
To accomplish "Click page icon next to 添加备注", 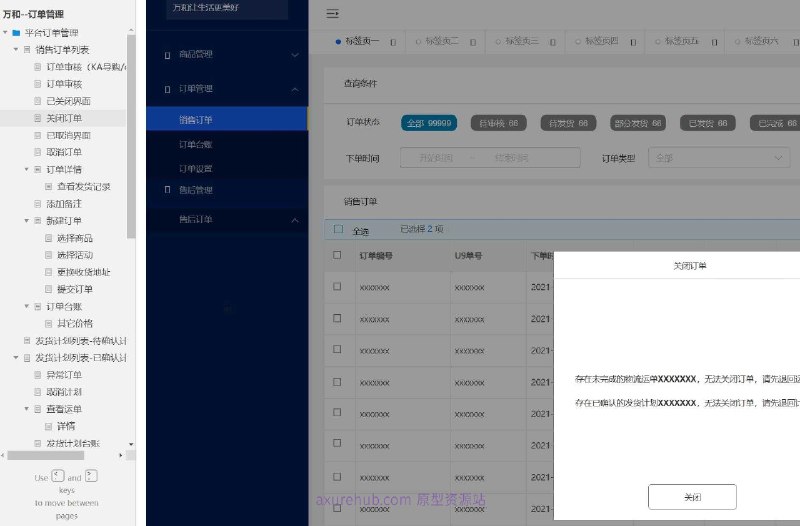I will [37, 204].
